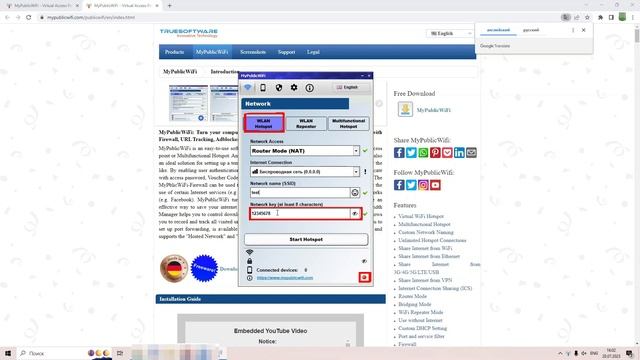Share via Pocket icon
This screenshot has width=640, height=360.
(x=447, y=153)
